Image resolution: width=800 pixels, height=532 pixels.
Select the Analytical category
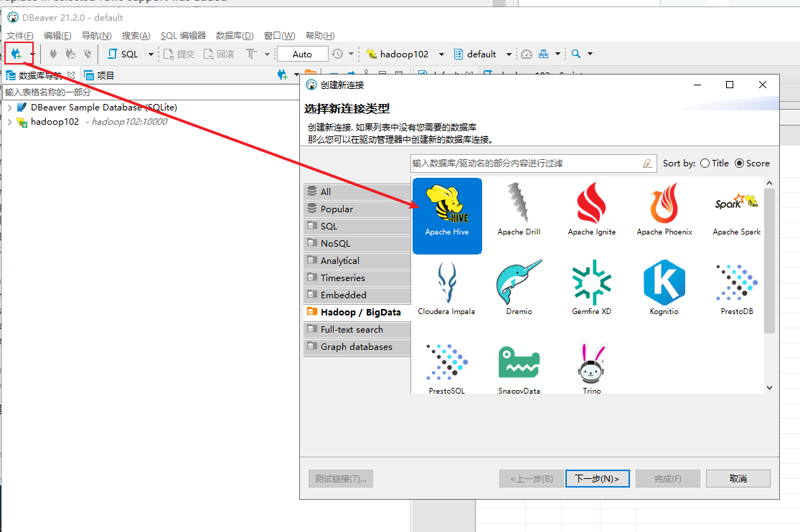click(357, 261)
